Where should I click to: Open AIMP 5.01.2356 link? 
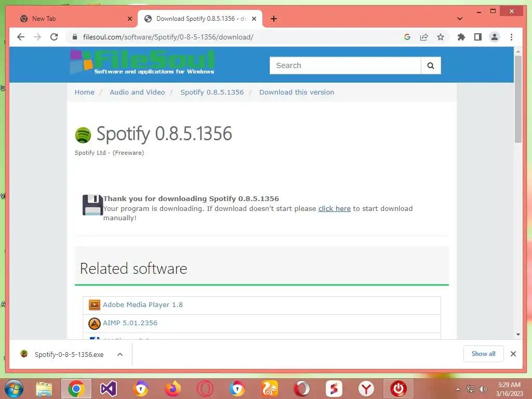pyautogui.click(x=130, y=323)
